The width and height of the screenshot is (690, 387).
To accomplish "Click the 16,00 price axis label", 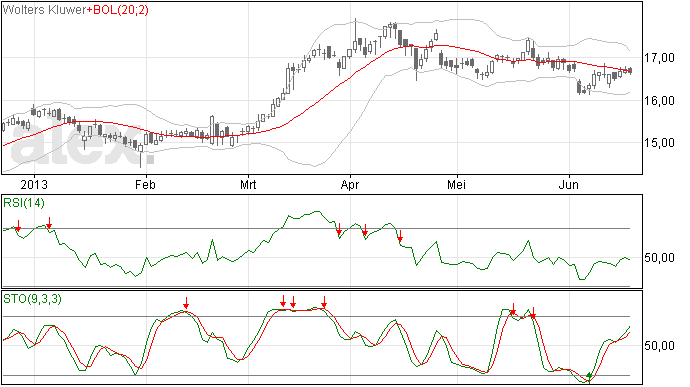I will [659, 100].
